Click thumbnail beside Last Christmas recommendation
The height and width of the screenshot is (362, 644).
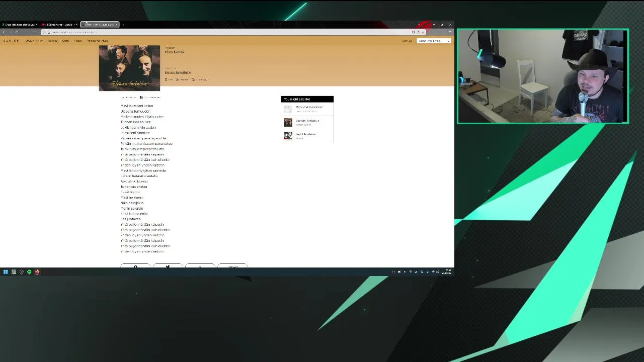288,136
